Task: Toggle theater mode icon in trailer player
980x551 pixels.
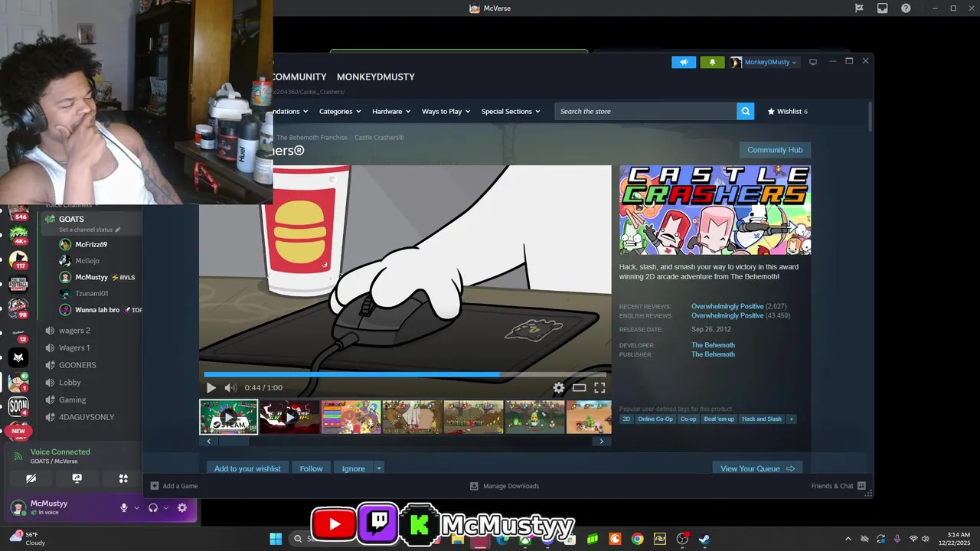Action: click(580, 388)
